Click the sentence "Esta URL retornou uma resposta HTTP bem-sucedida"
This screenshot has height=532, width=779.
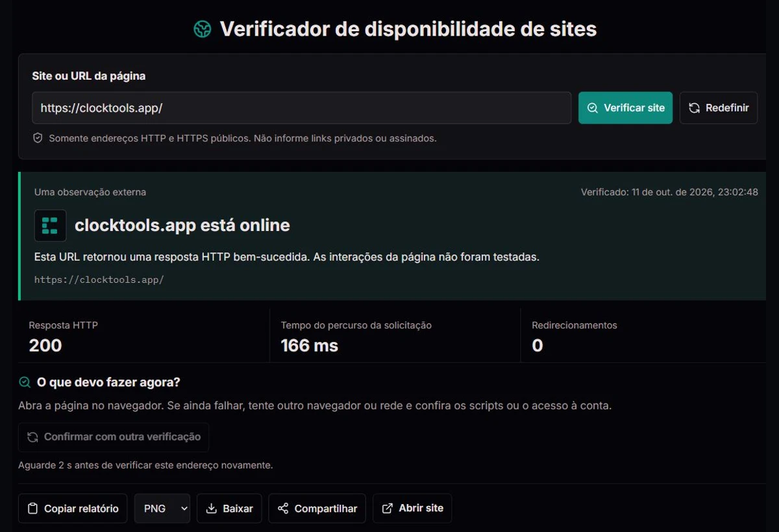pos(172,257)
